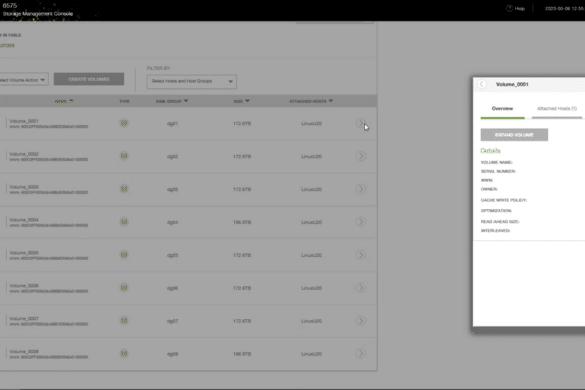
Task: Select the Volume_0004 name text
Action: [x=24, y=220]
